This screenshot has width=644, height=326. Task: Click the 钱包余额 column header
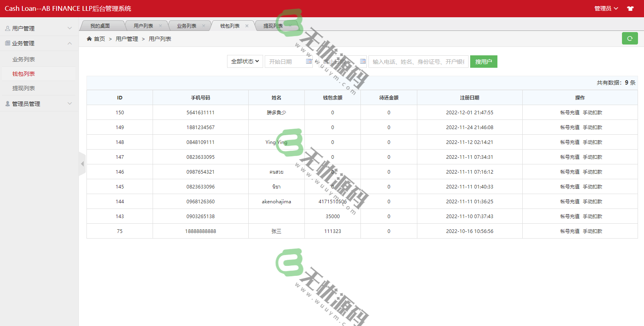coord(333,97)
